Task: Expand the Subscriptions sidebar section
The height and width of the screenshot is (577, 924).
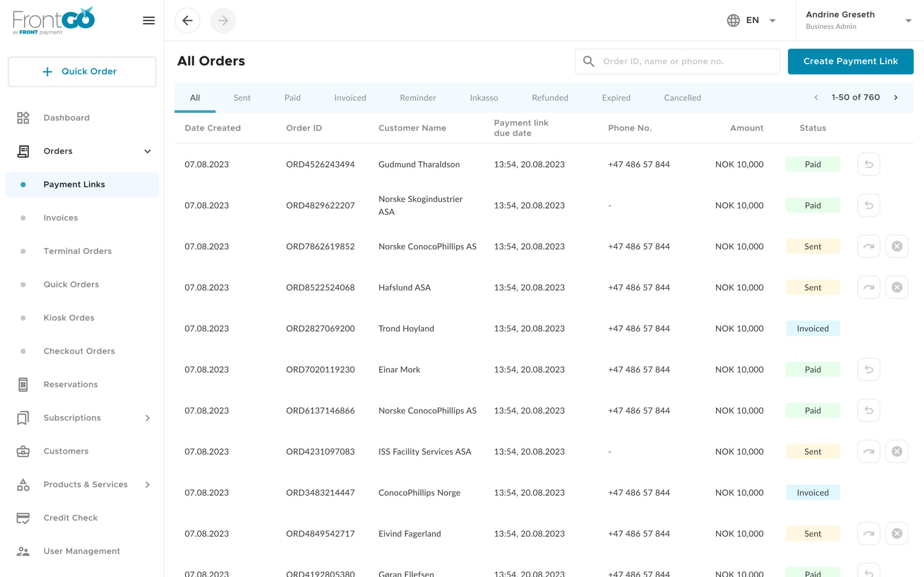Action: click(148, 418)
